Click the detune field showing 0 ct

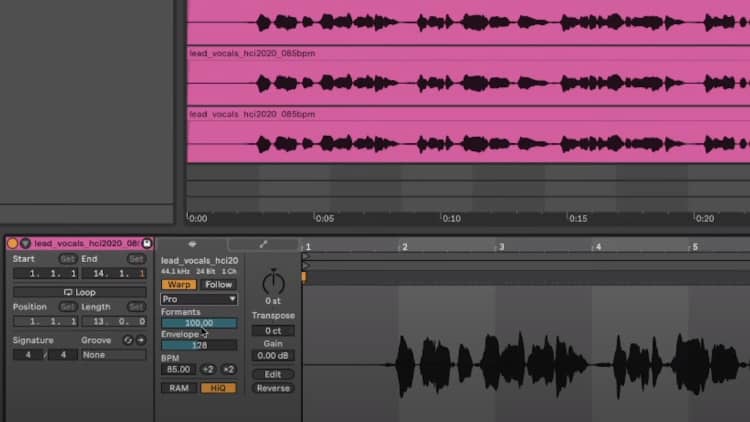[273, 331]
